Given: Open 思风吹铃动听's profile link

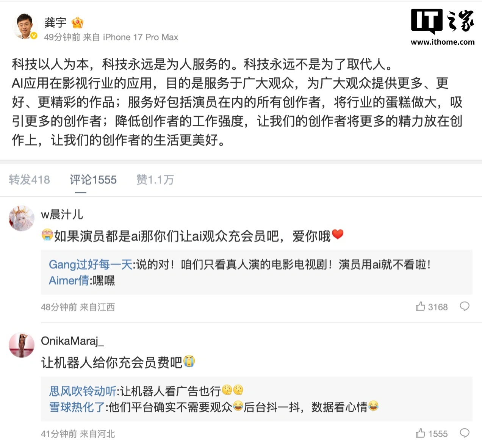Looking at the screenshot, I should click(x=83, y=391).
